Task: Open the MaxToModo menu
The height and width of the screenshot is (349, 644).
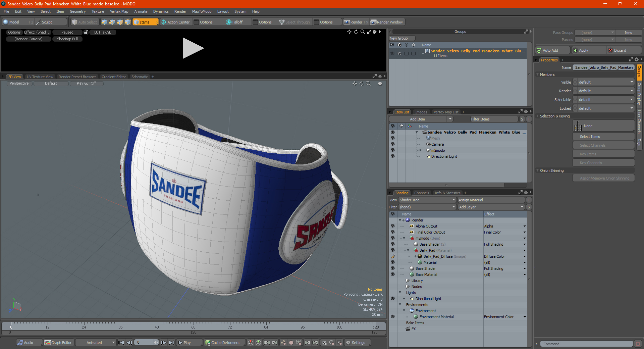Action: click(x=202, y=11)
